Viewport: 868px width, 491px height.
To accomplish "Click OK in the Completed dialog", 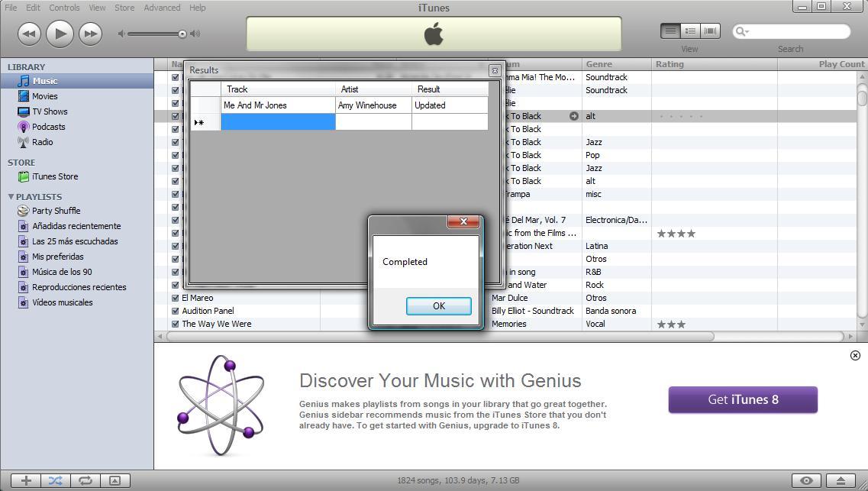I will click(x=439, y=305).
